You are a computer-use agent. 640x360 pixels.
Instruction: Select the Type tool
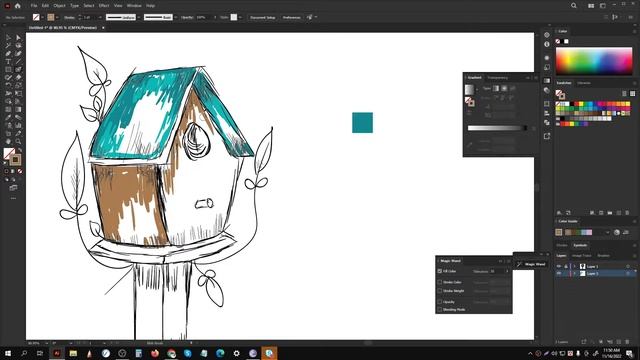(8, 62)
